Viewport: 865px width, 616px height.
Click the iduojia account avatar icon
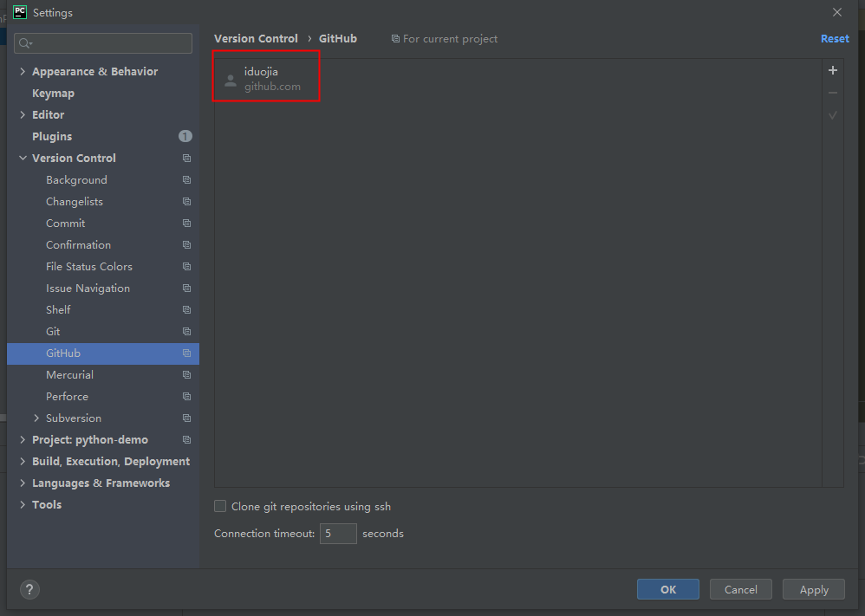click(231, 81)
